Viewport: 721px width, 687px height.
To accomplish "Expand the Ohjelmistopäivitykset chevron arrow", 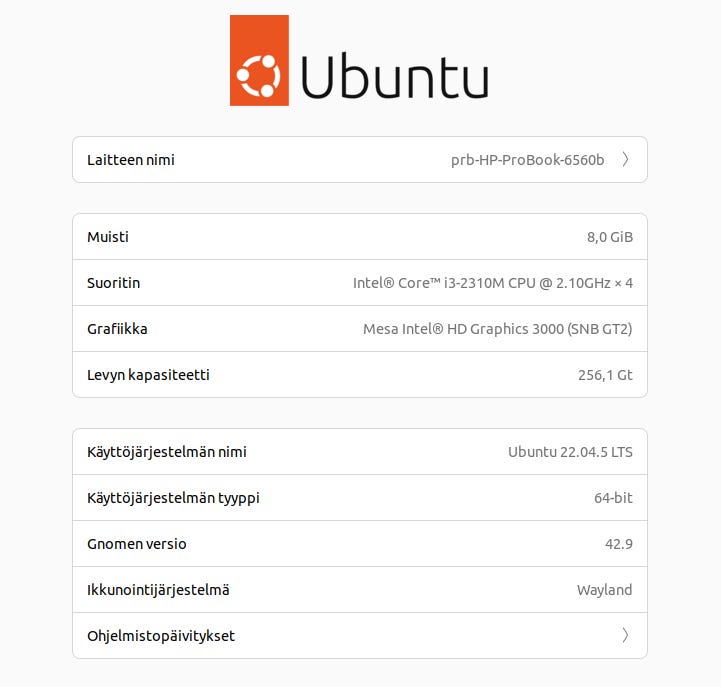I will coord(625,636).
